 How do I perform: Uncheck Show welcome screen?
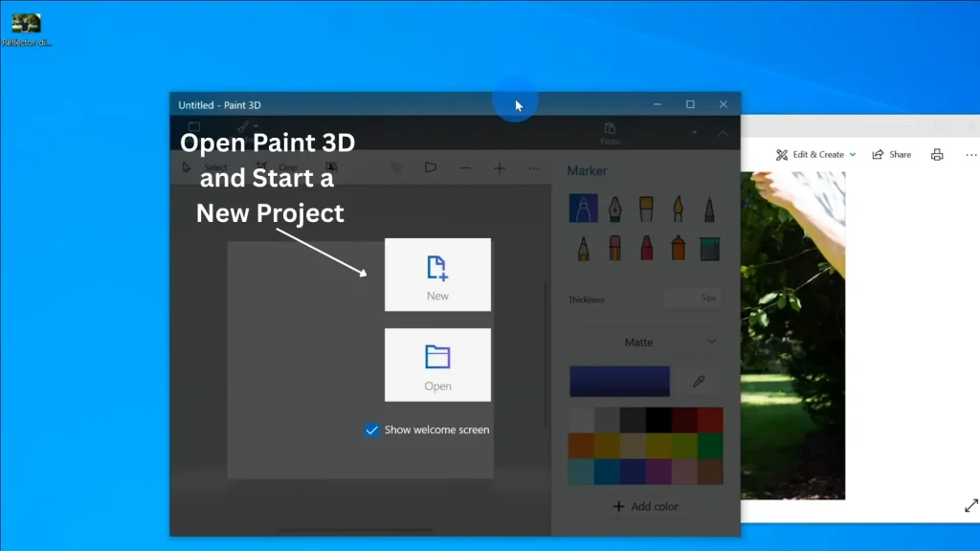pyautogui.click(x=372, y=430)
